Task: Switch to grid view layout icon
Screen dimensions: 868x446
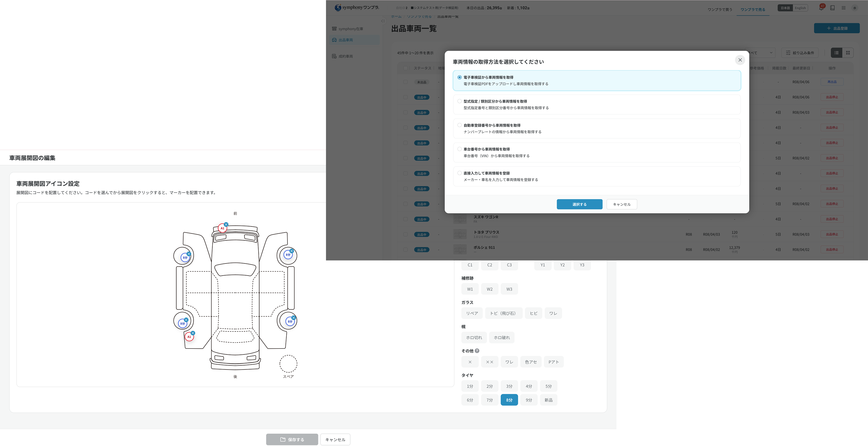Action: tap(848, 53)
